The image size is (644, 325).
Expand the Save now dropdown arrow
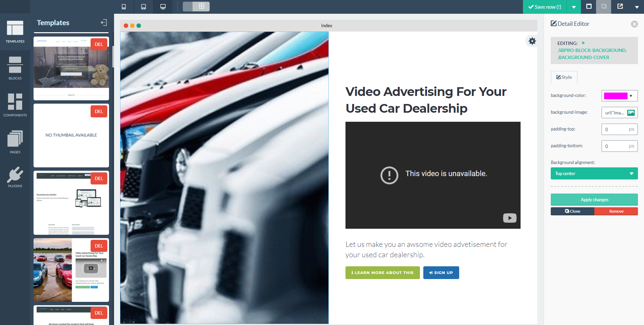tap(574, 7)
